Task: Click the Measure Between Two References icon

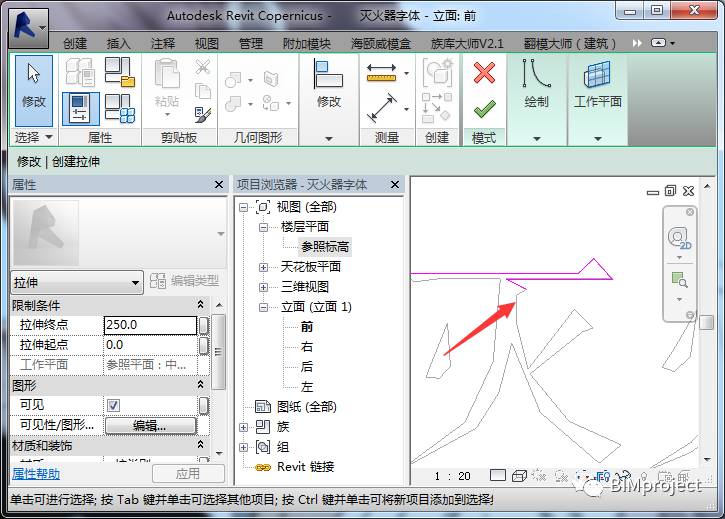Action: click(381, 108)
